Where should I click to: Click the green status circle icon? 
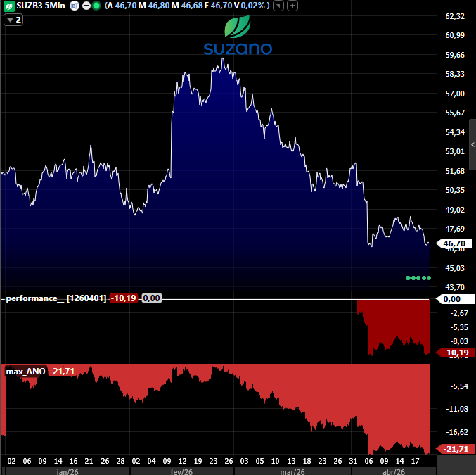[x=96, y=6]
